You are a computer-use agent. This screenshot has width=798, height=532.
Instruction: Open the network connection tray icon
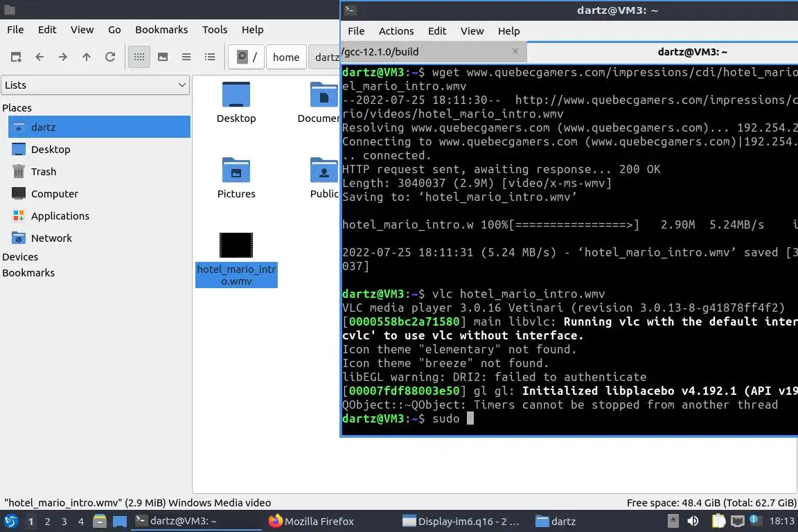coord(738,521)
